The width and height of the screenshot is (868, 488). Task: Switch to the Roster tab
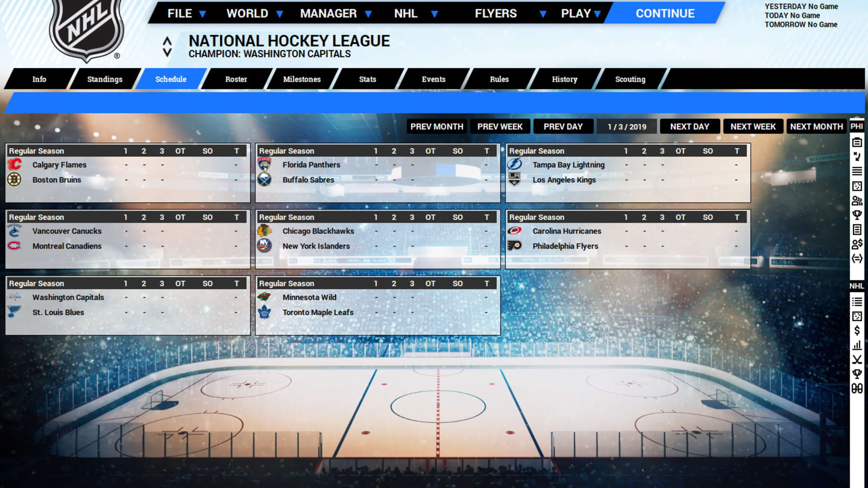tap(236, 79)
